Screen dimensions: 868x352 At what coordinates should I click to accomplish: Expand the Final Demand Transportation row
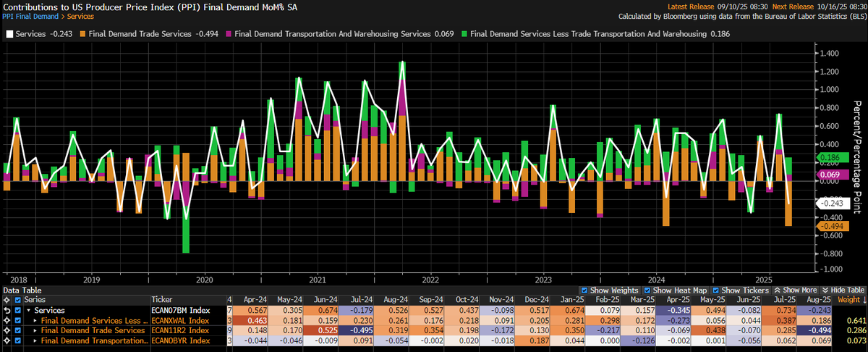34,340
